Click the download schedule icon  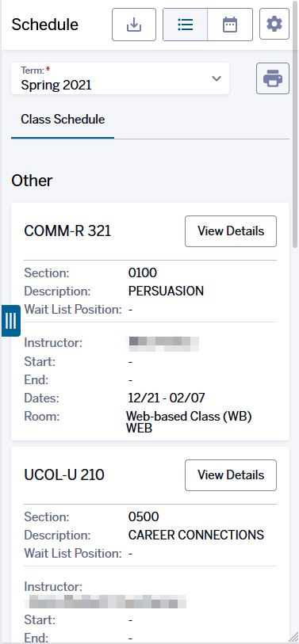(134, 25)
